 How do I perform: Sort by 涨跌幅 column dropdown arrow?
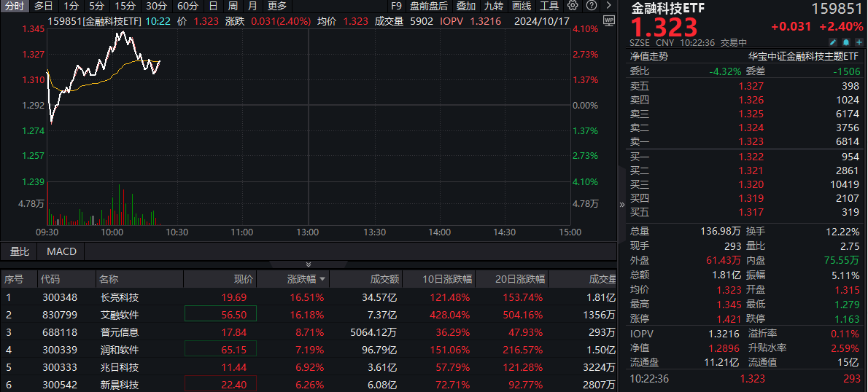tap(321, 280)
